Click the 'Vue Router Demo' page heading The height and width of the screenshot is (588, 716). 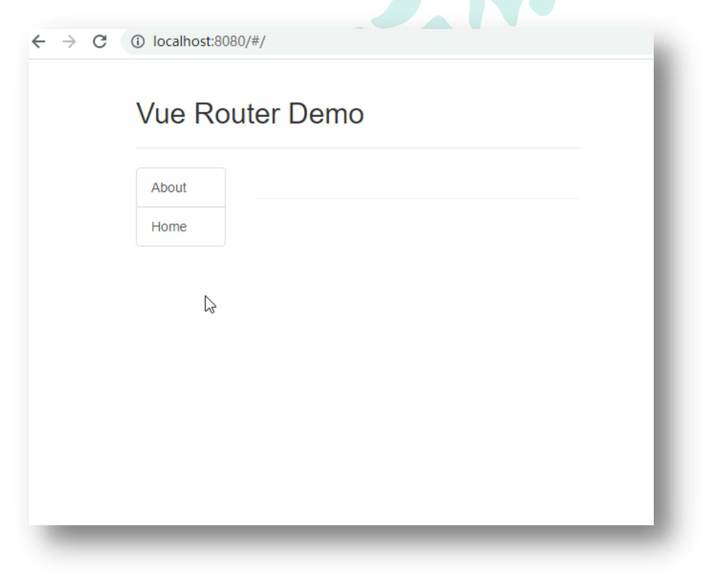pos(250,113)
